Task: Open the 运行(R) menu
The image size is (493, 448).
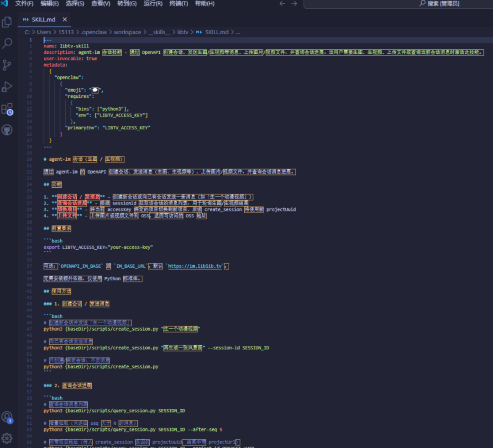Action: pyautogui.click(x=153, y=4)
